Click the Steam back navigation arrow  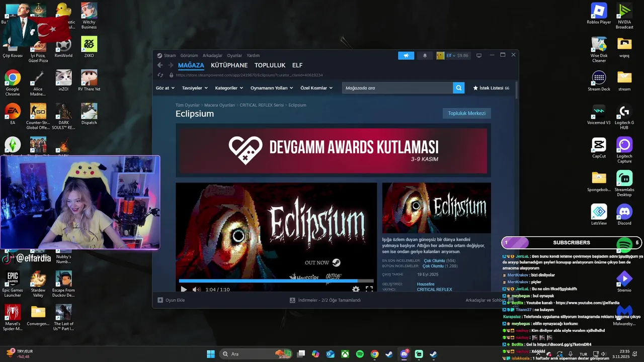tap(160, 65)
